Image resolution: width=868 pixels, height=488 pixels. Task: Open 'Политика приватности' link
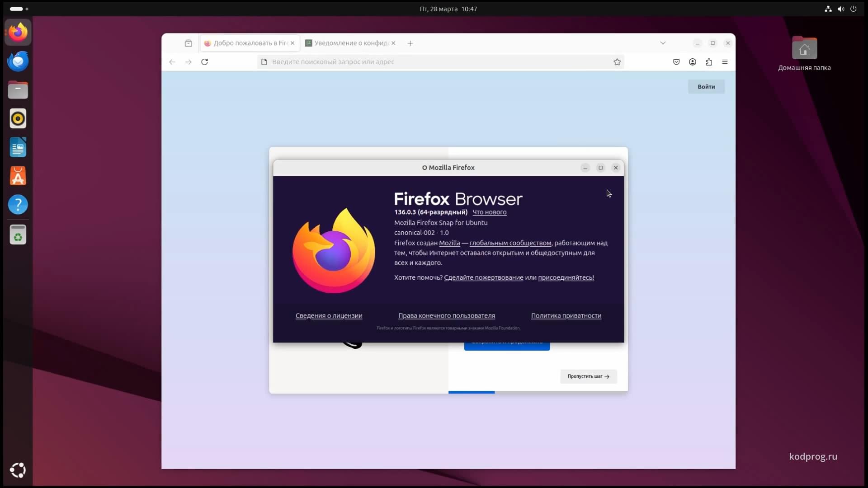[x=566, y=316]
